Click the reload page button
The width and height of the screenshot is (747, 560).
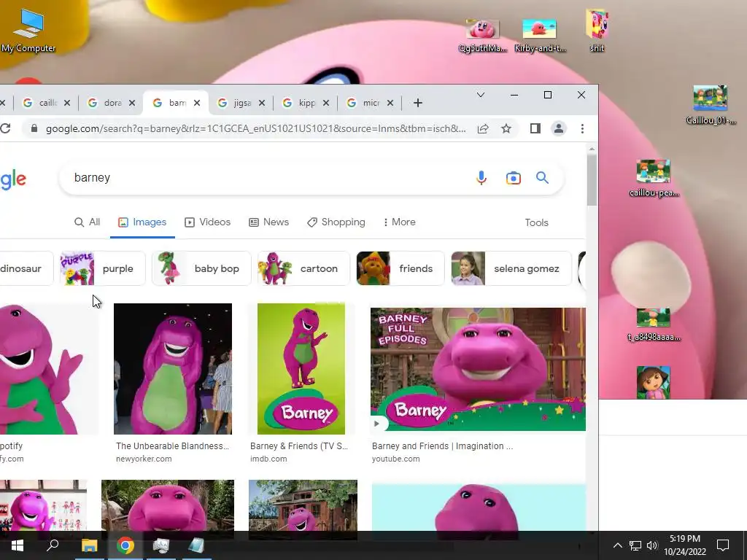tap(5, 128)
